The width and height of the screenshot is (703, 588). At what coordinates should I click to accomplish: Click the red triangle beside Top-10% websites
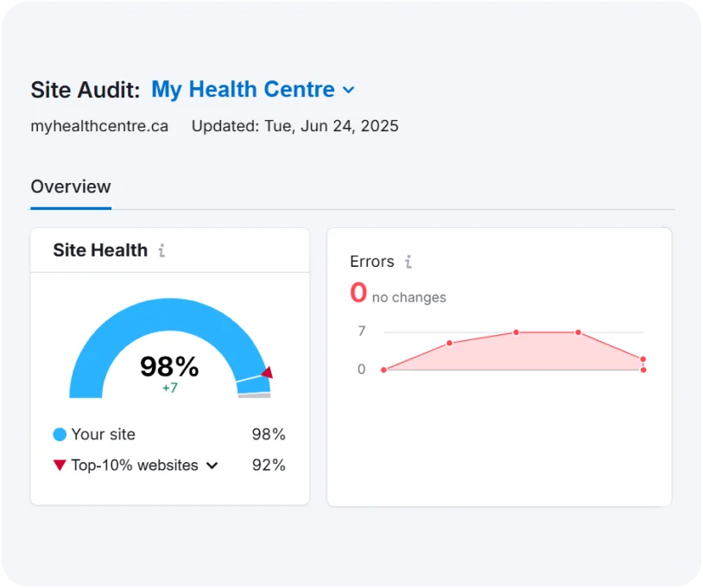point(60,465)
